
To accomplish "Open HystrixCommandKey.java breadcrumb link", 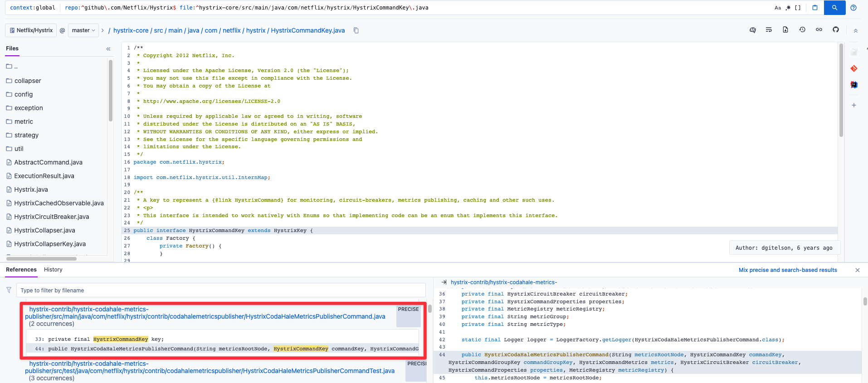I will [308, 30].
